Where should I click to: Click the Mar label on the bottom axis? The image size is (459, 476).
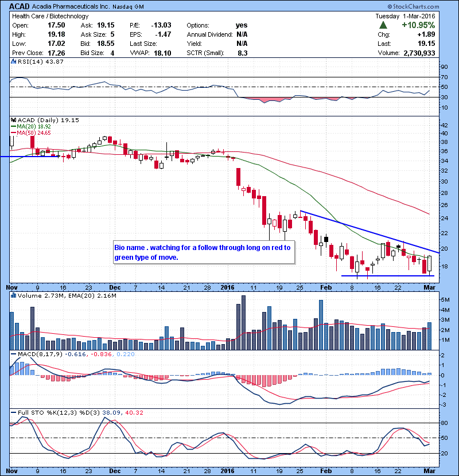coord(430,471)
